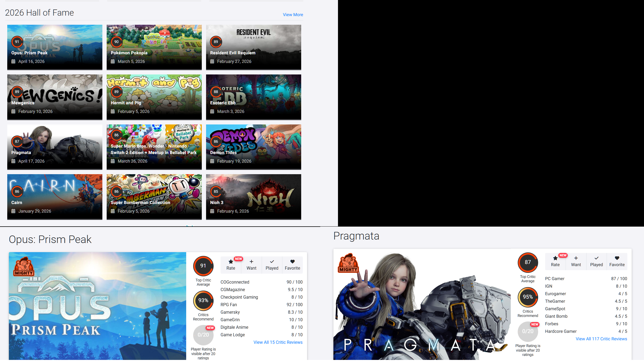
Task: Open View More for 2026 Hall of Fame
Action: point(293,15)
